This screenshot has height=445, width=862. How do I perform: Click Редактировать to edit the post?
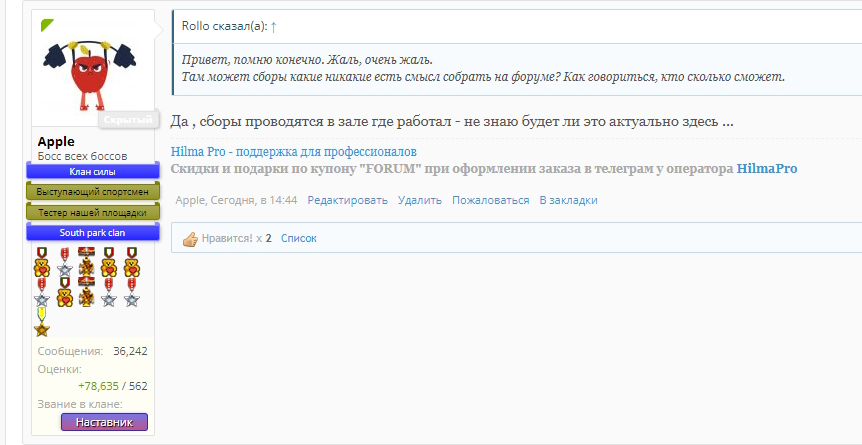click(x=347, y=200)
